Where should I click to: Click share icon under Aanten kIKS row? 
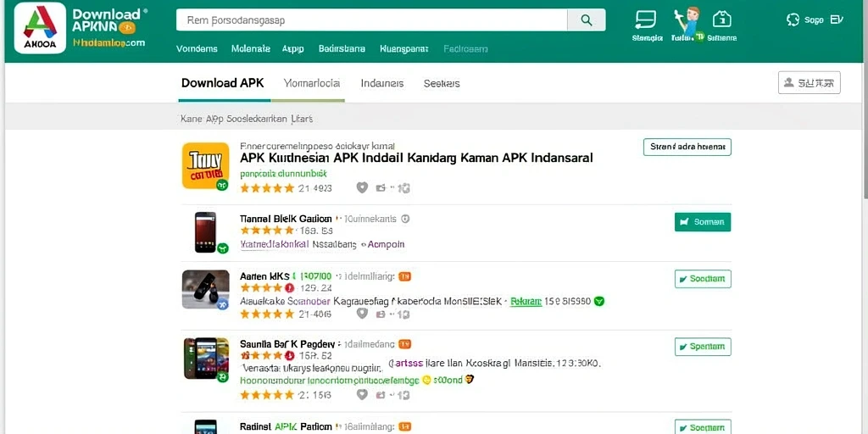point(381,314)
